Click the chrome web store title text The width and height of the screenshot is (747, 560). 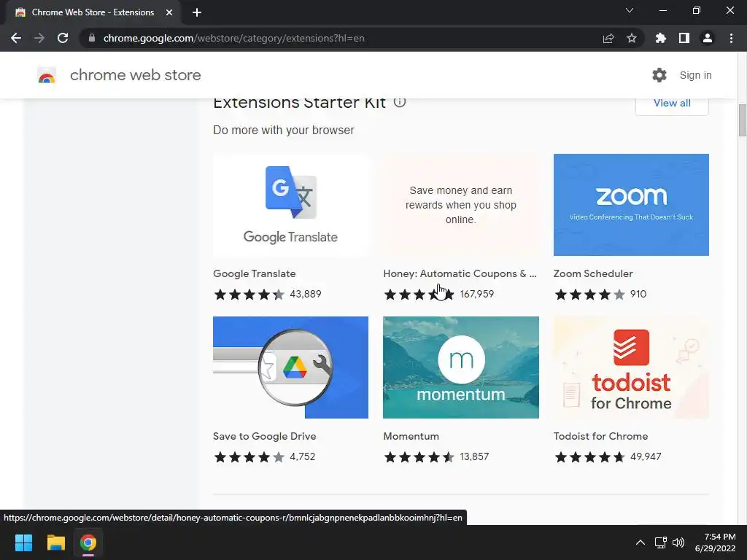135,75
